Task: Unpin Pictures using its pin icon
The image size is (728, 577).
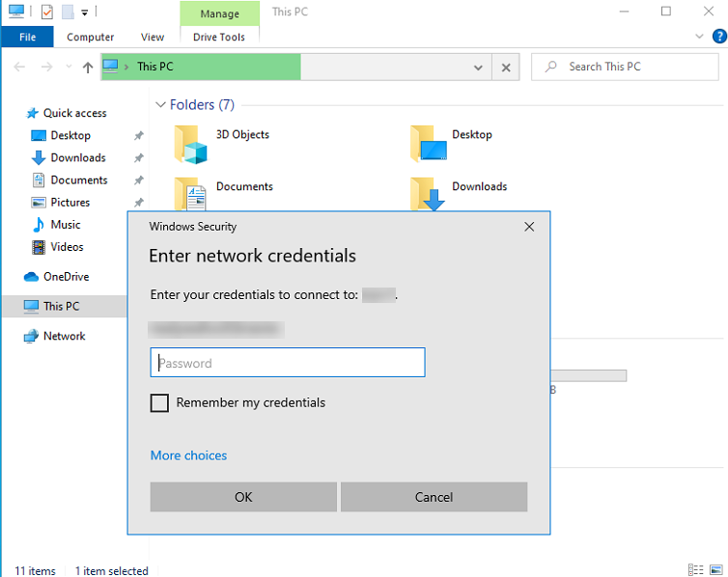Action: [x=138, y=203]
